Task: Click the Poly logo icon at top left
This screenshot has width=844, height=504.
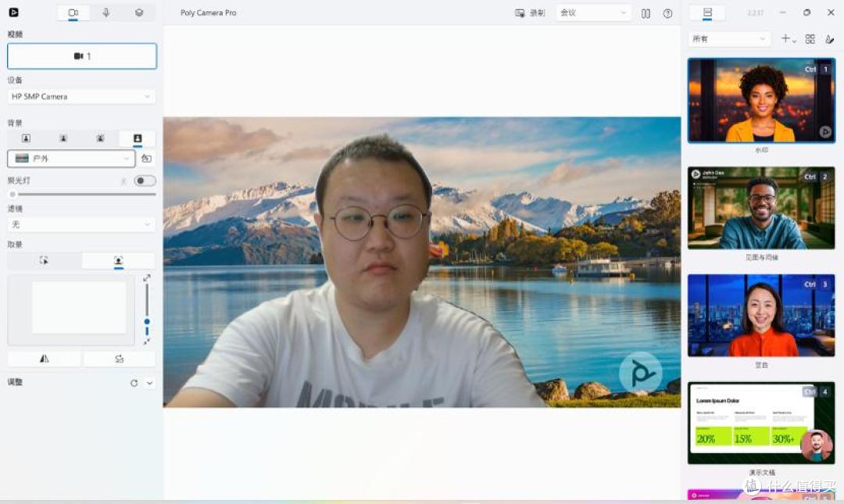Action: [13, 13]
